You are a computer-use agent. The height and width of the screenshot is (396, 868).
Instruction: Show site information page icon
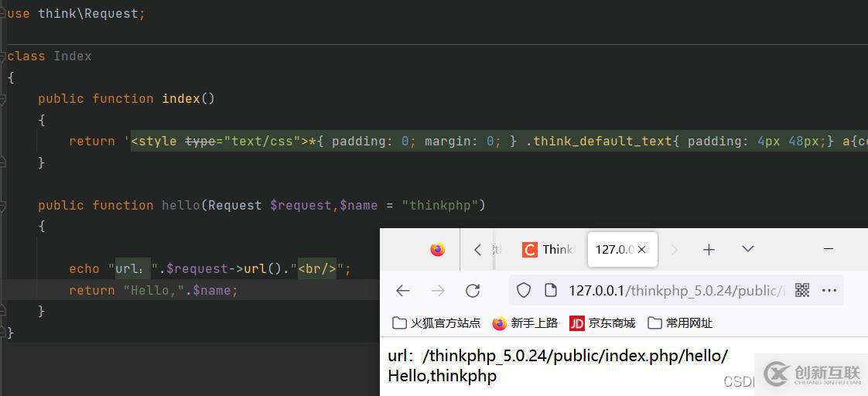point(550,290)
